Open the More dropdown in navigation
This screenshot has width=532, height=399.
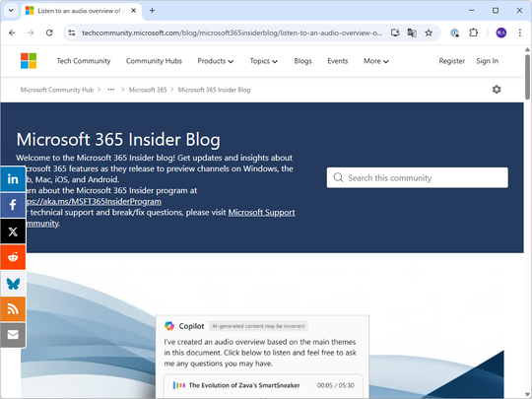376,61
